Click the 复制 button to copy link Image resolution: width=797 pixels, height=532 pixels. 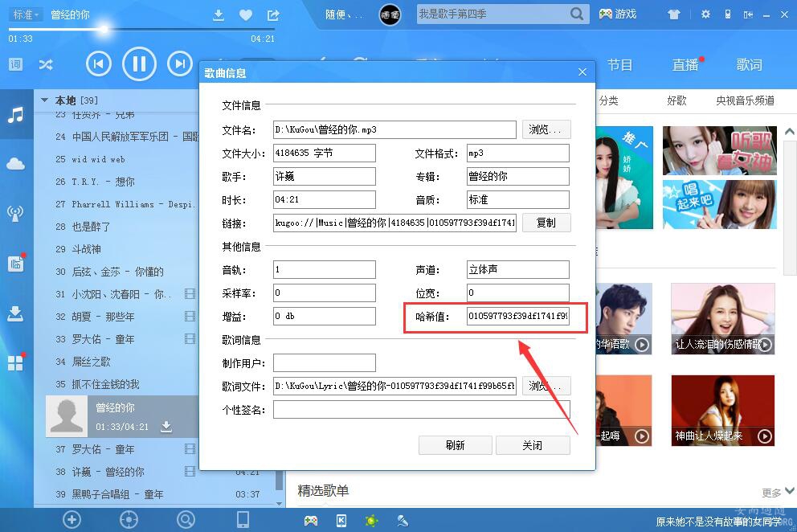[546, 223]
